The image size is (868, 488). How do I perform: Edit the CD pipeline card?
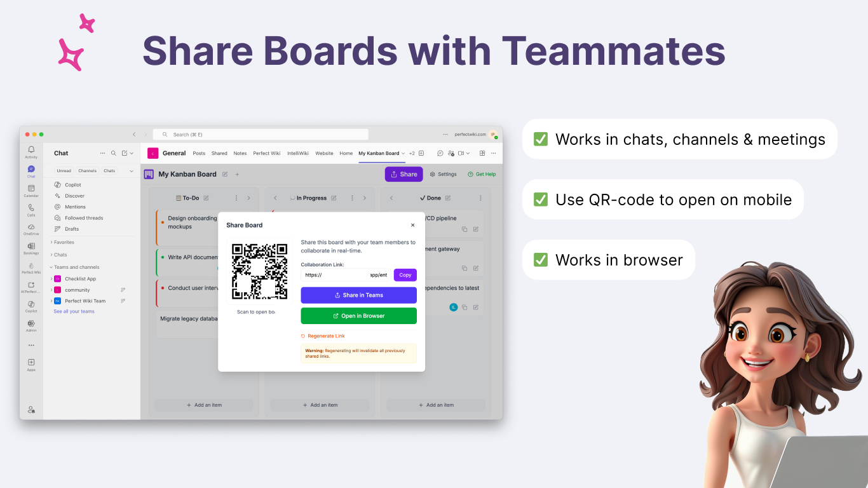(x=476, y=229)
